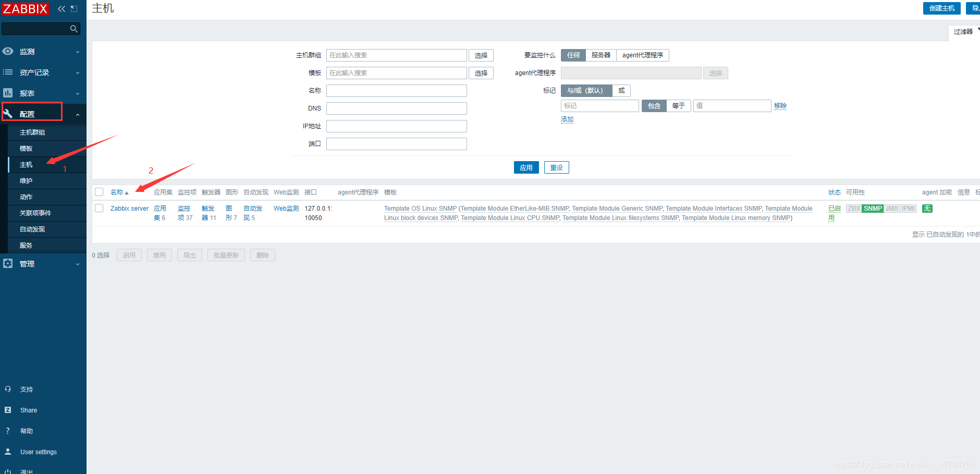
Task: Click the headset icon for 支持
Action: pyautogui.click(x=8, y=389)
